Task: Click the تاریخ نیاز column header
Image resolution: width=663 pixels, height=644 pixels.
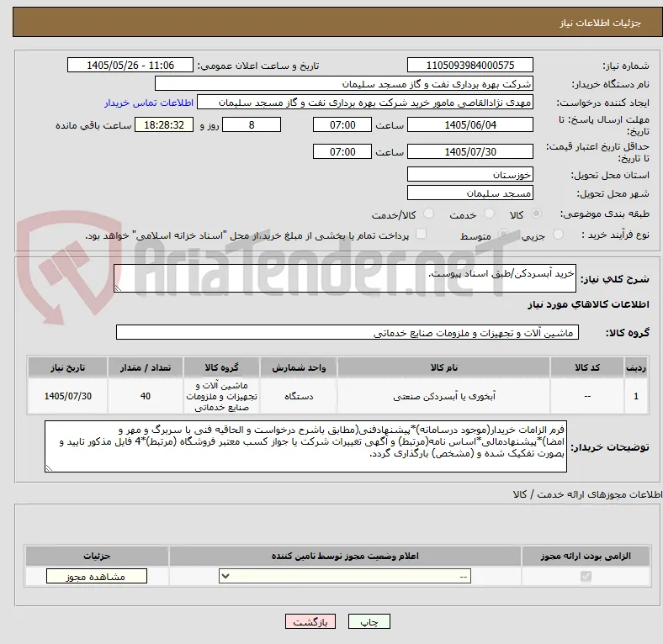Action: (x=67, y=367)
